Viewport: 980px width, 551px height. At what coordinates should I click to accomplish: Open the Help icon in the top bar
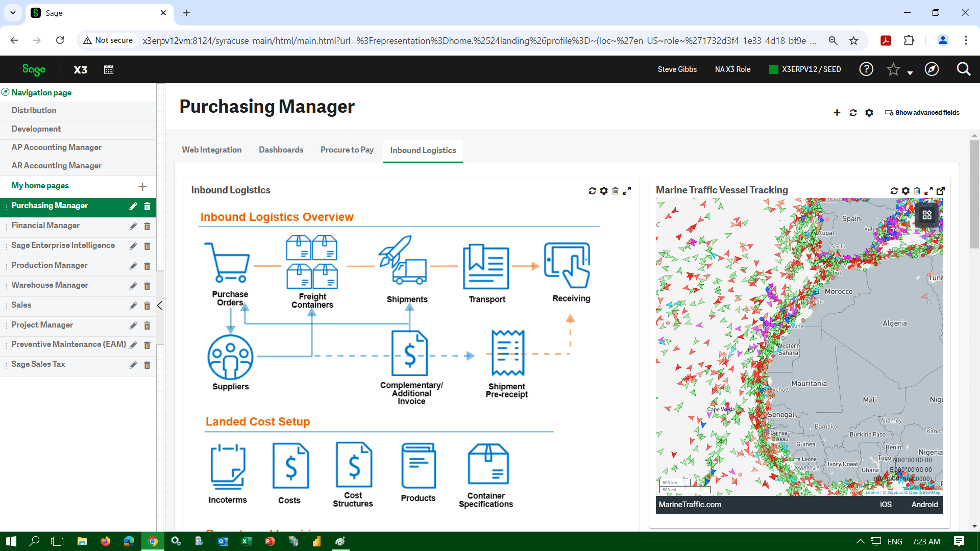[x=866, y=69]
